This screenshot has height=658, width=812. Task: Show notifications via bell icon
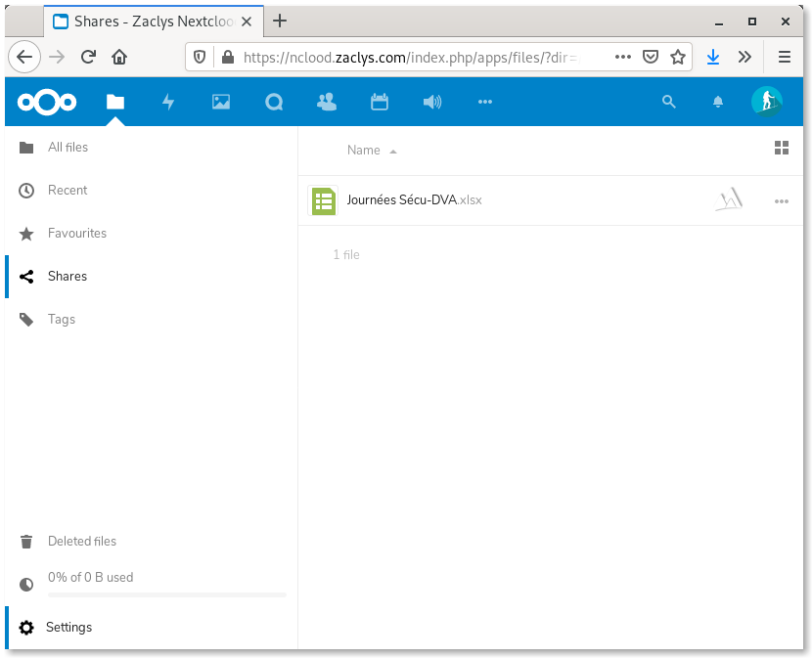[718, 102]
